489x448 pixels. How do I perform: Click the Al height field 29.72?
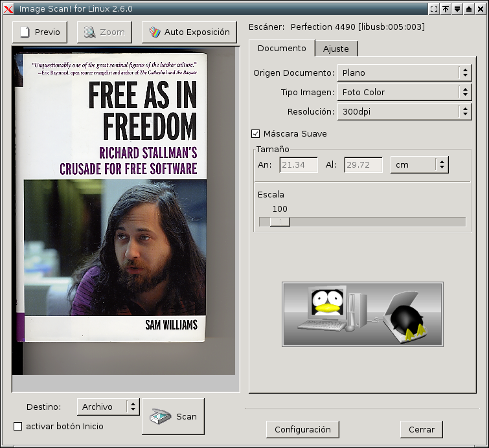[363, 165]
